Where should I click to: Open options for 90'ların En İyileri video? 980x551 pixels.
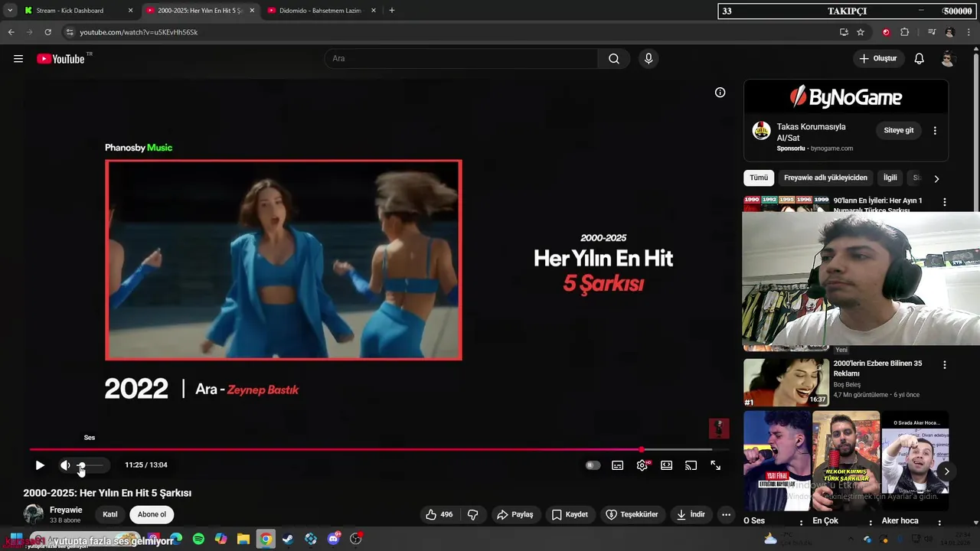944,202
